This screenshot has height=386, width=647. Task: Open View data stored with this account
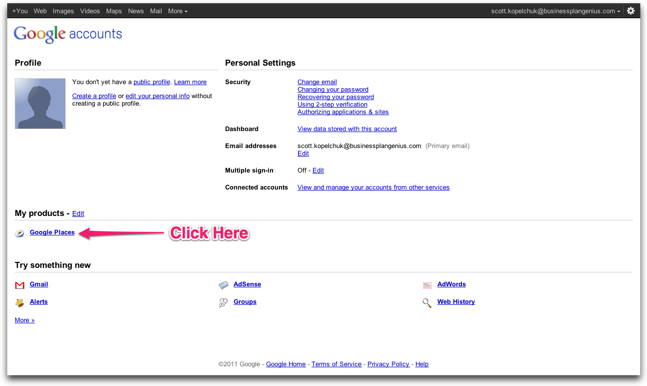tap(347, 129)
